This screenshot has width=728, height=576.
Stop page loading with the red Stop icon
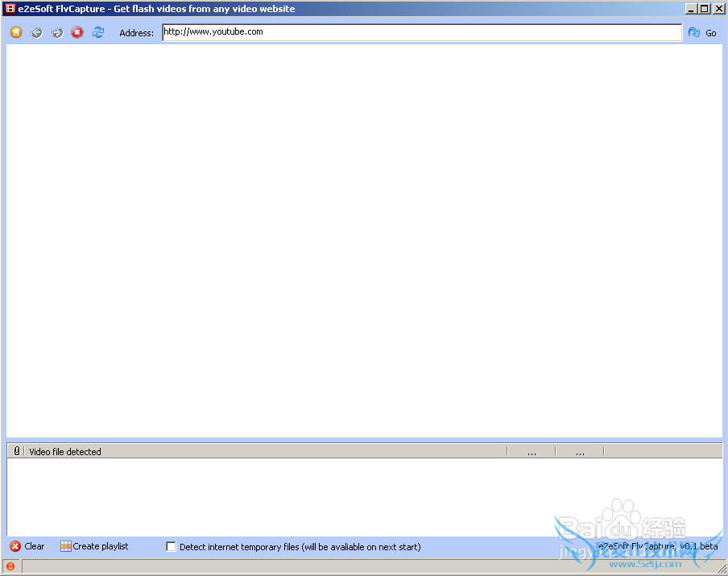[x=77, y=32]
